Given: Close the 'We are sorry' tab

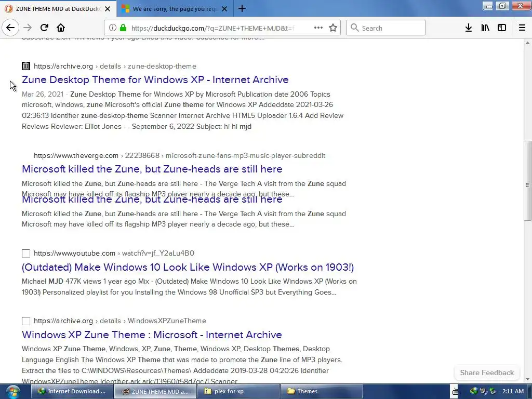Looking at the screenshot, I should [224, 9].
